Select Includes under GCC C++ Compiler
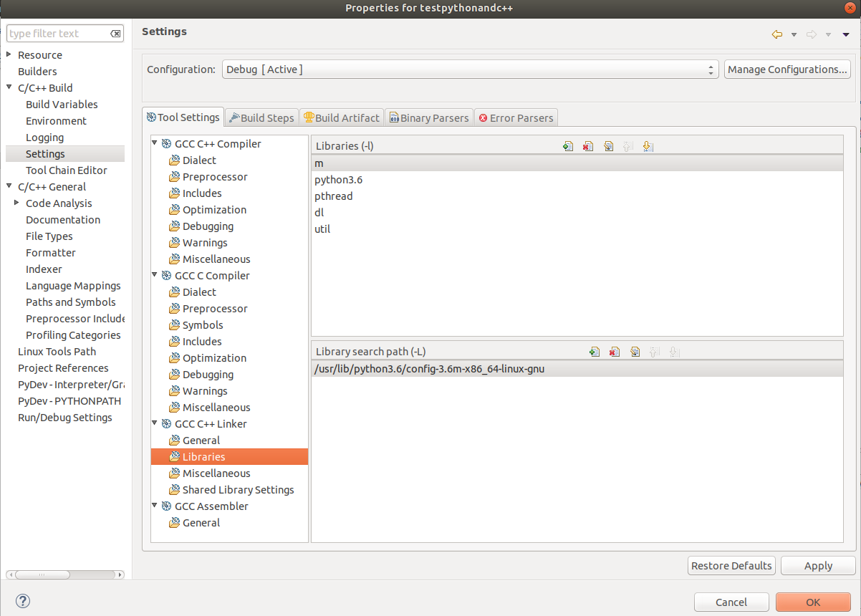Screen dimensions: 861x616 202,193
